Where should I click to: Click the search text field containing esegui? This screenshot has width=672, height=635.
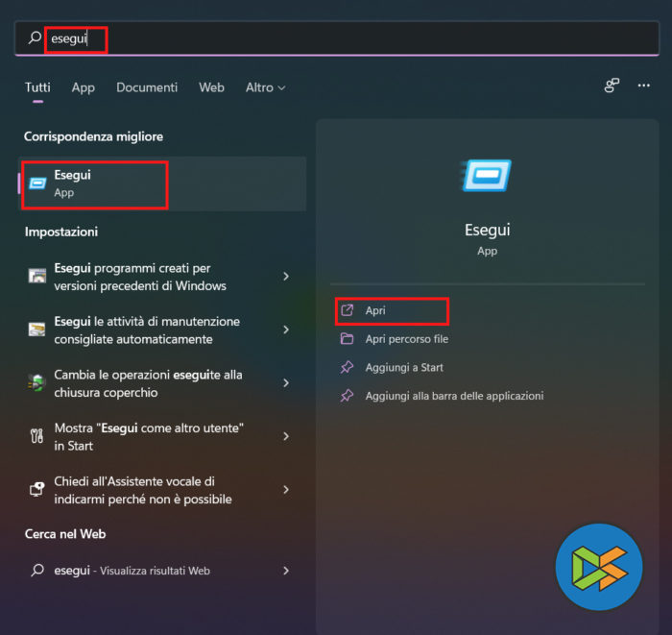click(337, 38)
